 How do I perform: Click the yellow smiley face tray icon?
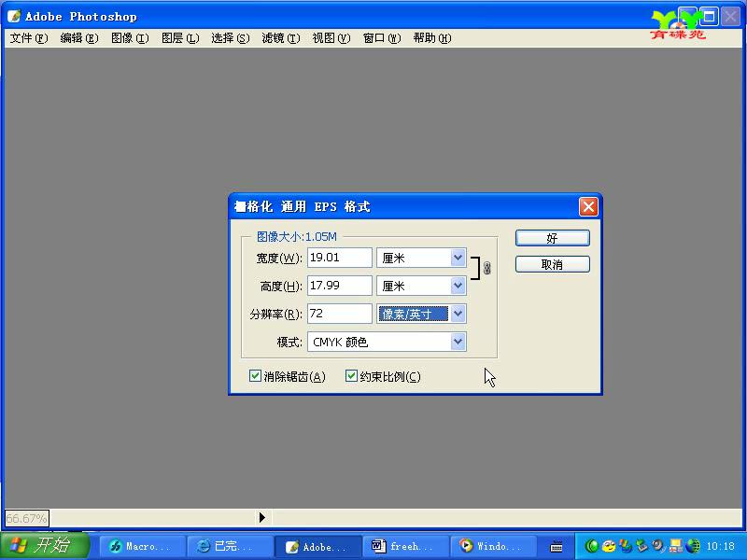click(609, 546)
